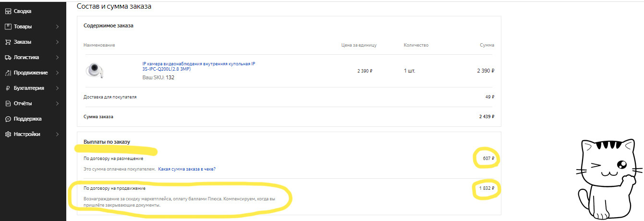The width and height of the screenshot is (644, 221).
Task: Click 'Какая сумма заказа в чеке?' link
Action: 187,169
